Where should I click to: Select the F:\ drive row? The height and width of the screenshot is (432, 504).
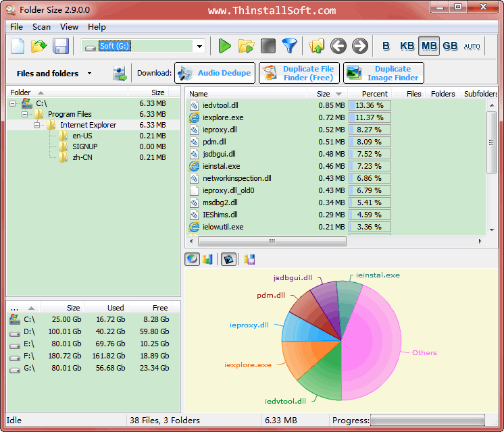pos(93,356)
